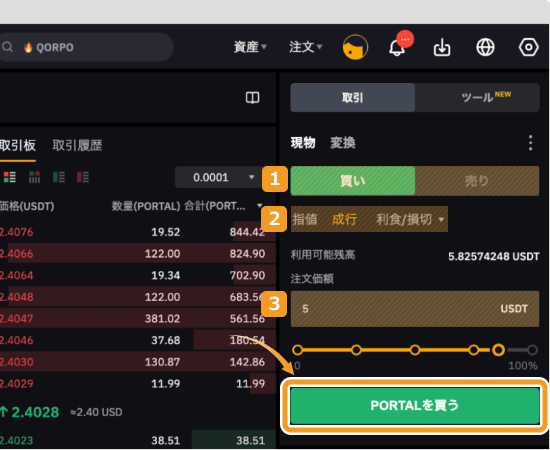Click the book guide icon
The image size is (550, 450).
253,98
